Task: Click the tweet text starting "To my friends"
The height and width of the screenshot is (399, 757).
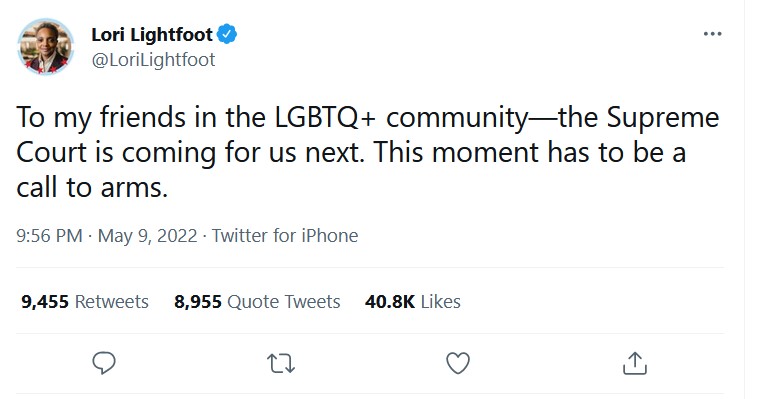Action: coord(368,152)
